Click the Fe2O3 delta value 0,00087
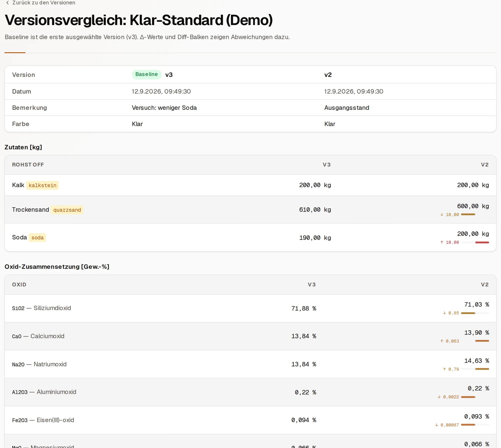 tap(450, 425)
